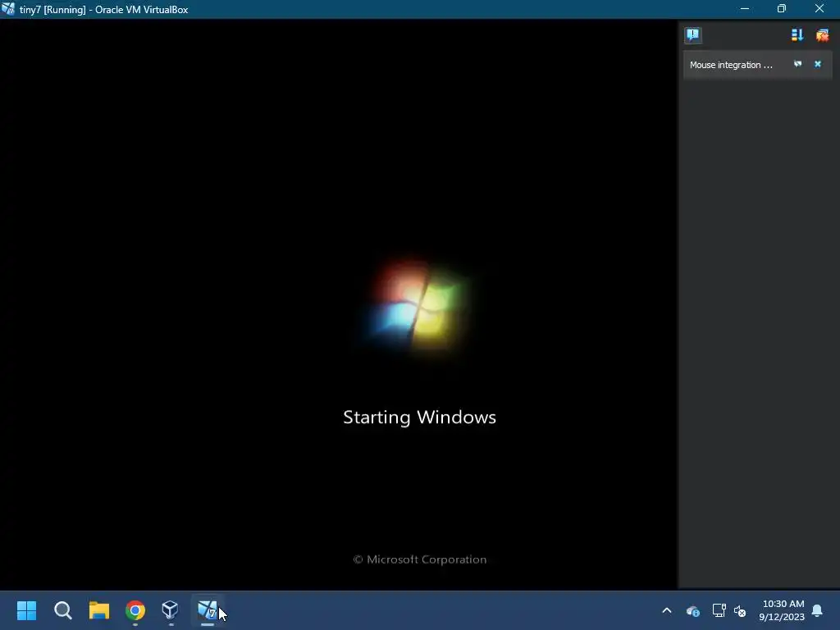
Task: Open the network display tray icon
Action: click(719, 610)
